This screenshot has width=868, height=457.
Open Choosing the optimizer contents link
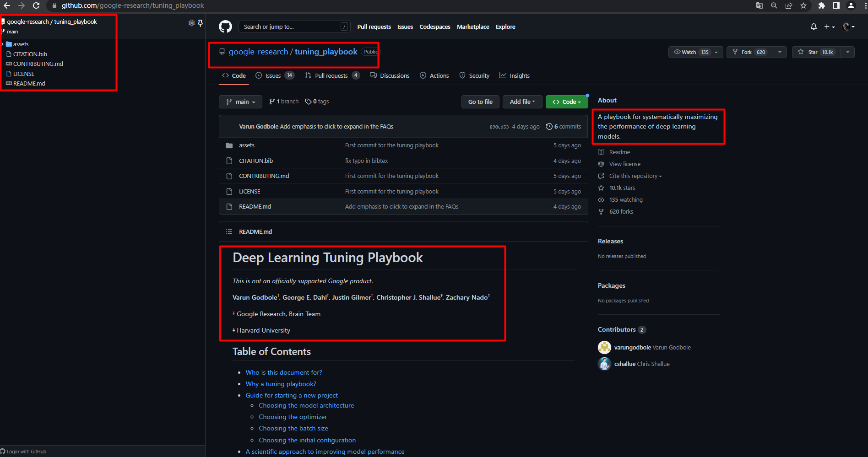[x=293, y=417]
